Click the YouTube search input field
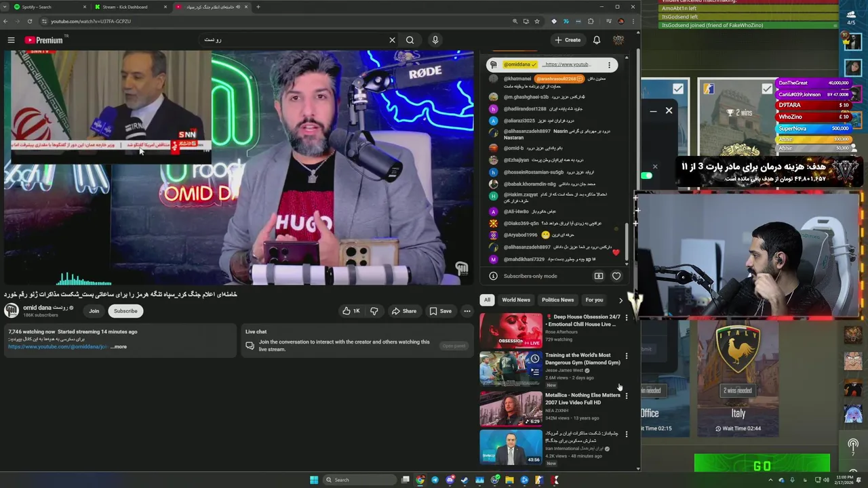Screen dimensions: 868x488 [294, 40]
